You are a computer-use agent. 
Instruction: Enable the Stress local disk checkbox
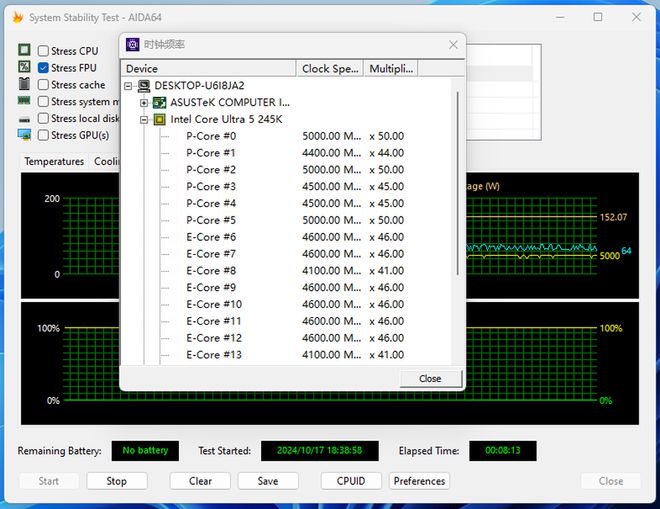pyautogui.click(x=43, y=118)
